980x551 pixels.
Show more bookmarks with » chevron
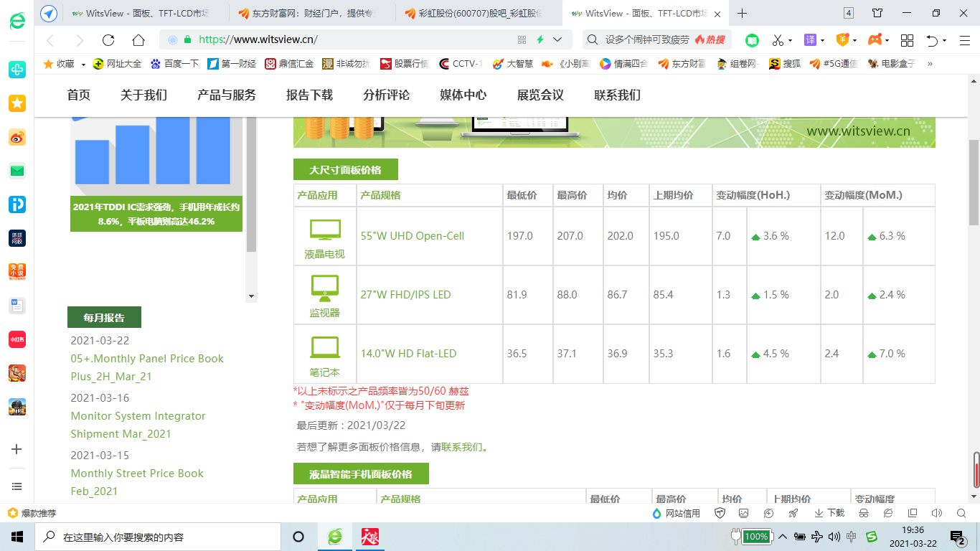[930, 64]
